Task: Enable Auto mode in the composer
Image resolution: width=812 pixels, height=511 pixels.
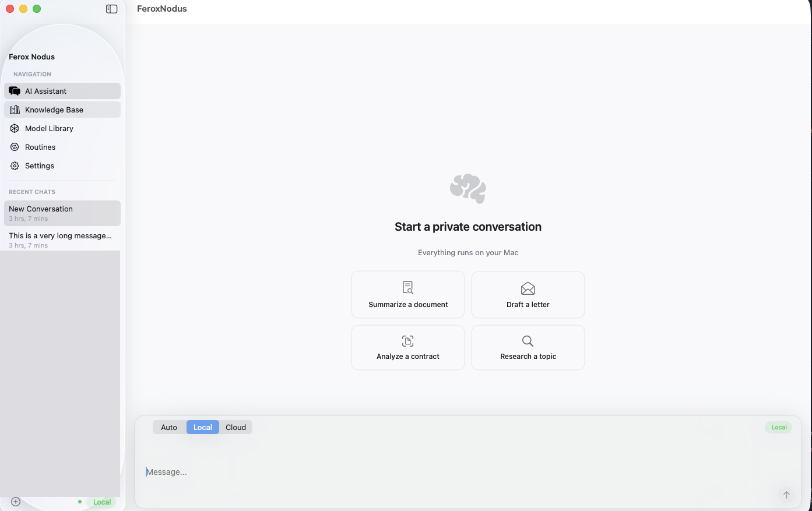Action: (169, 427)
